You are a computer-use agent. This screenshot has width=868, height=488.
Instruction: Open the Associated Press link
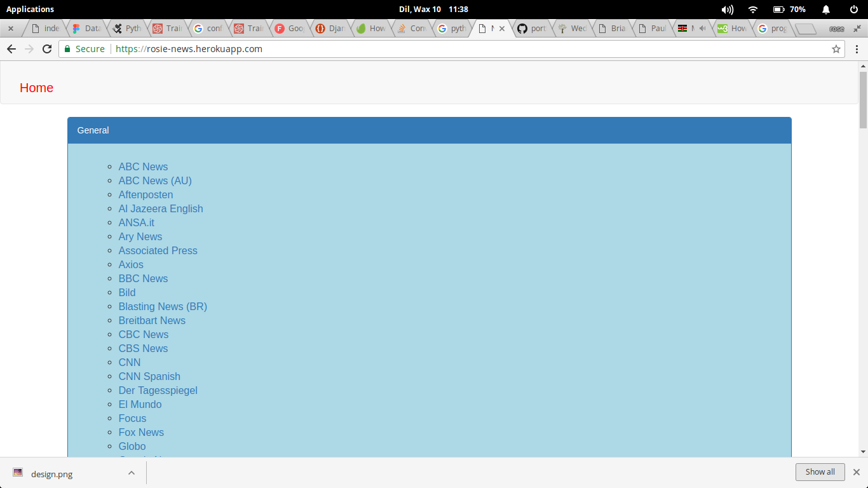tap(158, 250)
